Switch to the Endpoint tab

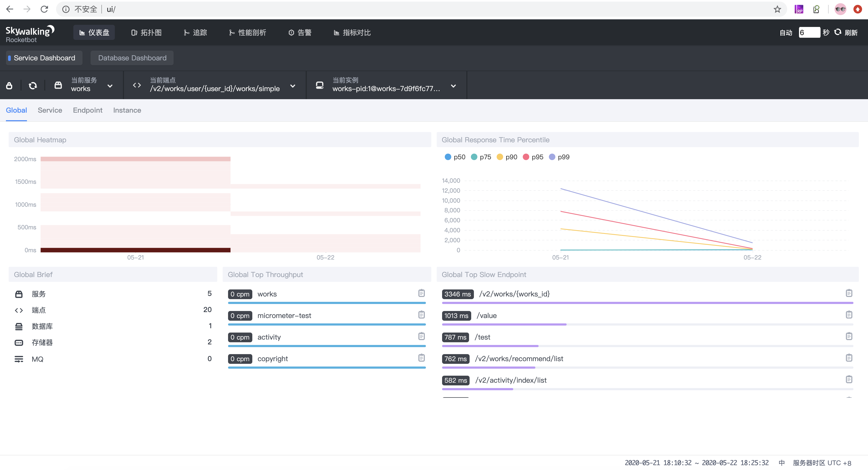point(88,110)
